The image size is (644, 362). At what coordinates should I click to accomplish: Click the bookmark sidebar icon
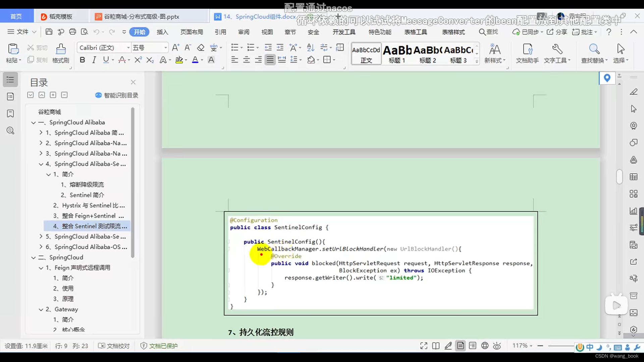click(x=10, y=114)
